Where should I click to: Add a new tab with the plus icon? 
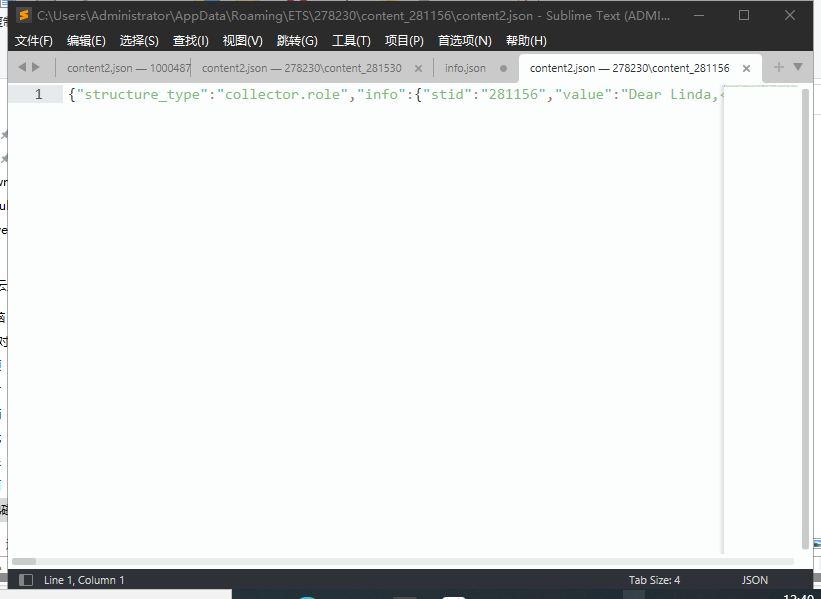(x=779, y=67)
